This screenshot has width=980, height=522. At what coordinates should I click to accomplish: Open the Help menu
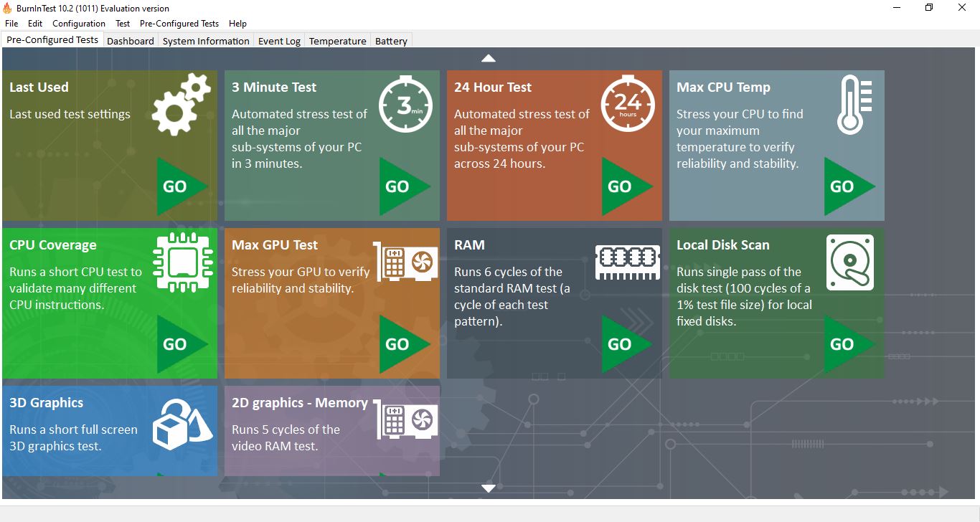(x=237, y=24)
